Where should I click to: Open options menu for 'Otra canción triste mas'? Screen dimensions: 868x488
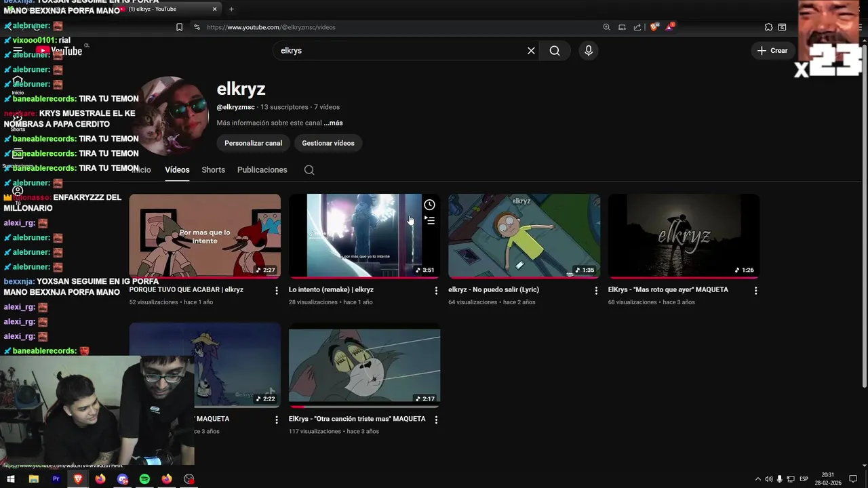436,420
